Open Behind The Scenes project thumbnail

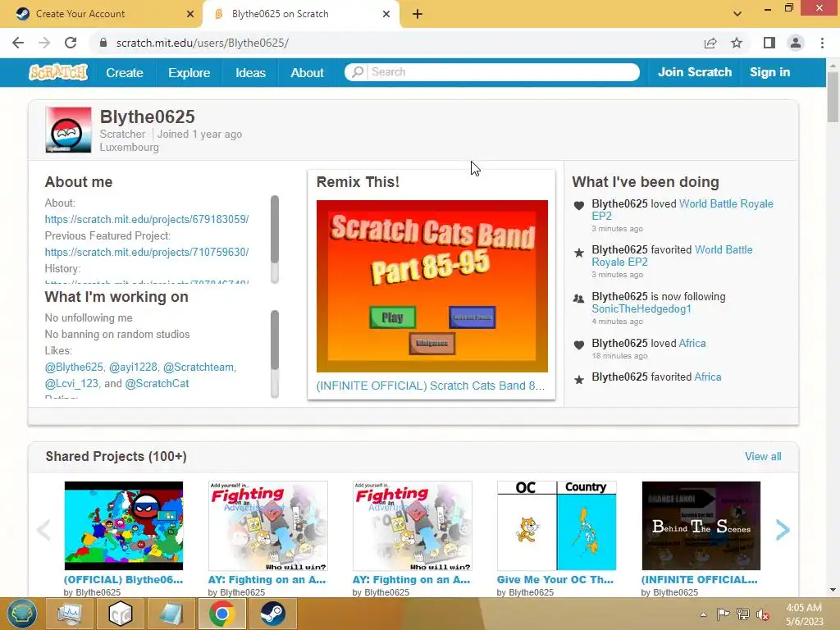pyautogui.click(x=701, y=526)
